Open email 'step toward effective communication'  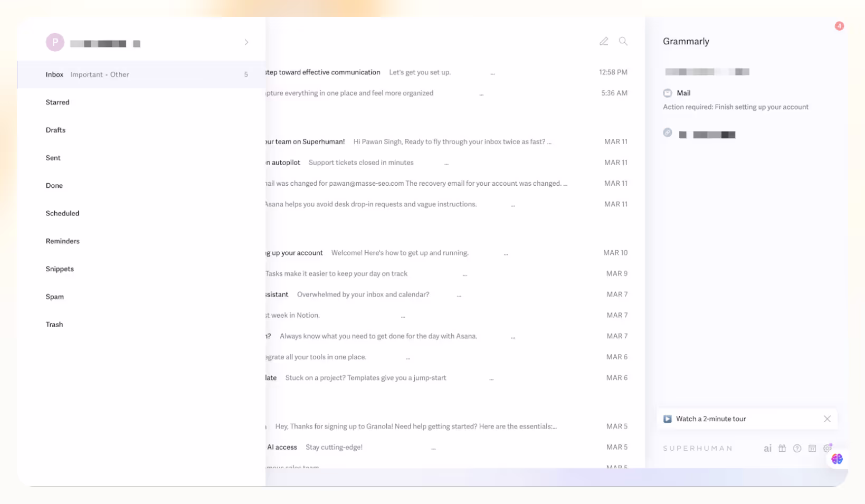point(446,72)
